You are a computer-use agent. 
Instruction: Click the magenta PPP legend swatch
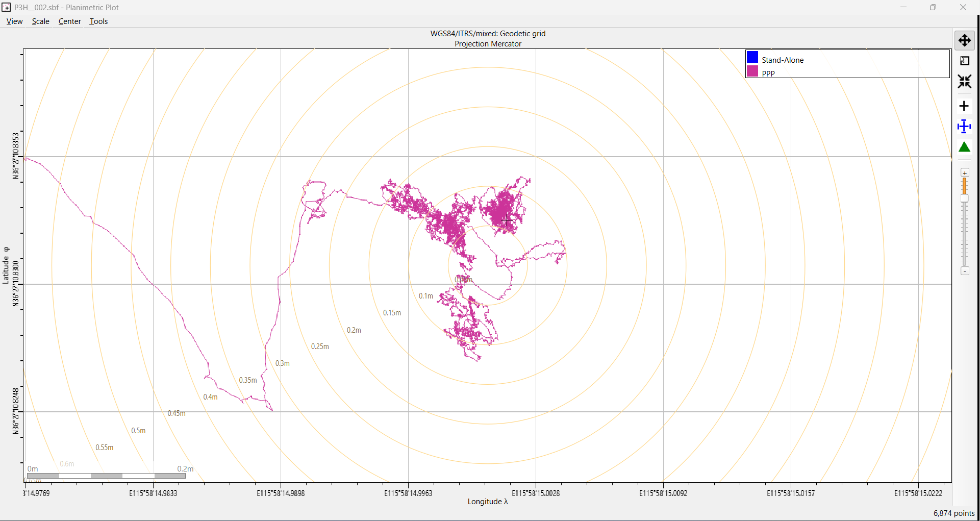[752, 71]
